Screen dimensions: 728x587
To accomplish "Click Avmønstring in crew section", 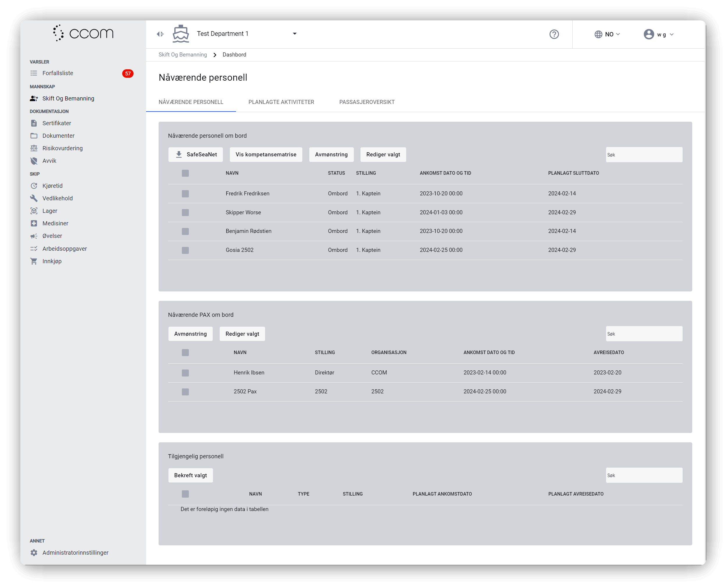I will [x=331, y=155].
